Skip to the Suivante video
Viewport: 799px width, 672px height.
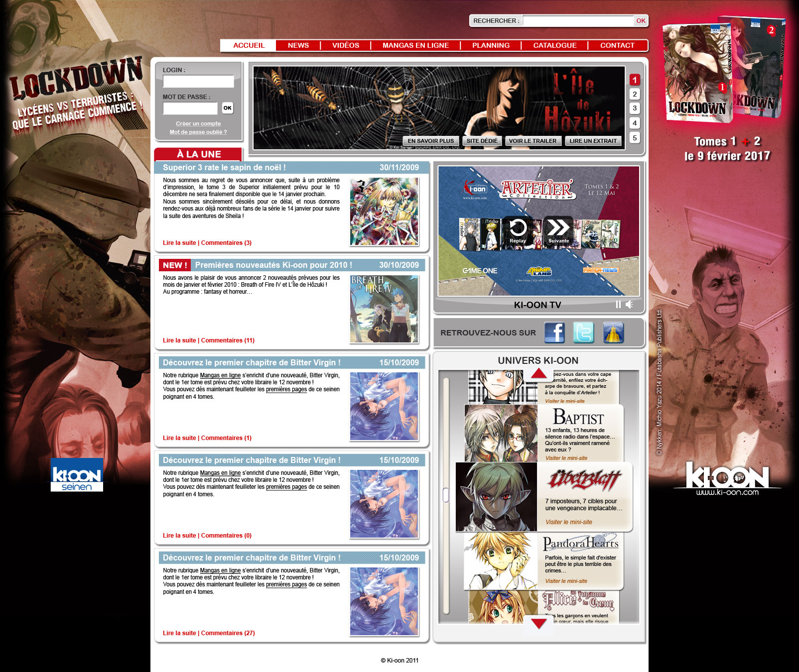[x=558, y=230]
